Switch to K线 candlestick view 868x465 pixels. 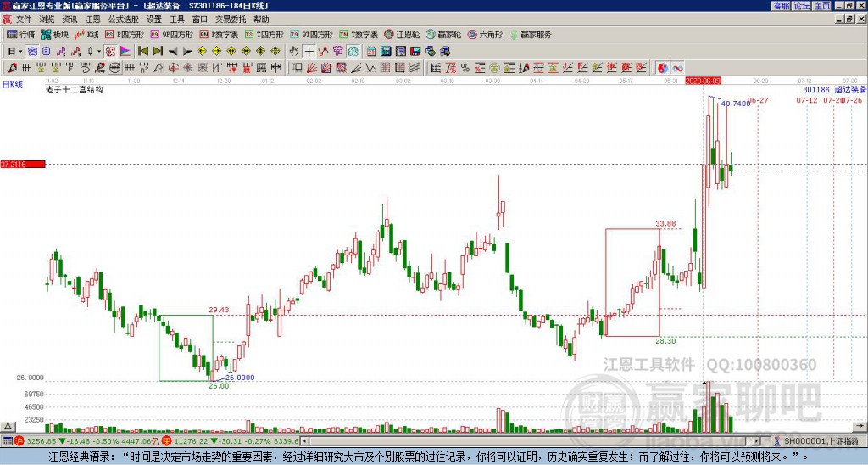pos(86,34)
